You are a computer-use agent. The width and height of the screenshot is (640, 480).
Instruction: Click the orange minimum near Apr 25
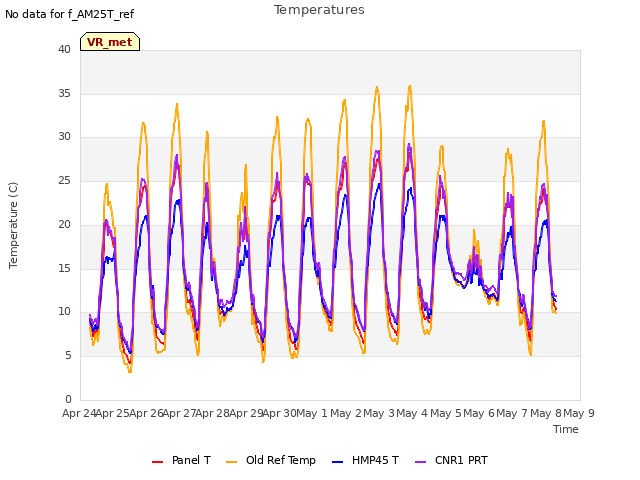(x=130, y=371)
